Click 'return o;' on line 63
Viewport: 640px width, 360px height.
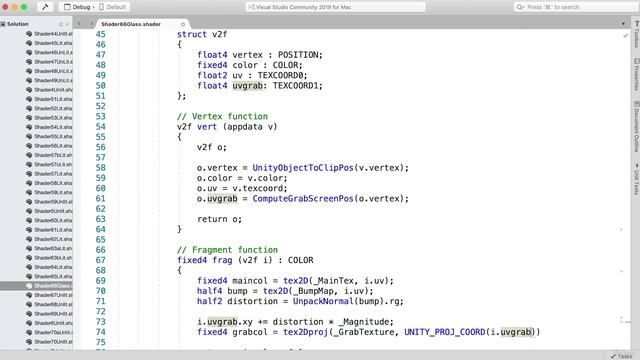click(x=220, y=219)
